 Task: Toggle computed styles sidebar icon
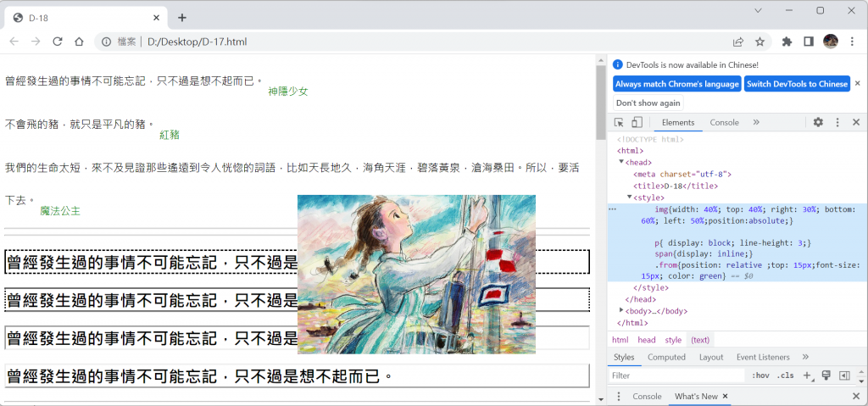click(844, 375)
